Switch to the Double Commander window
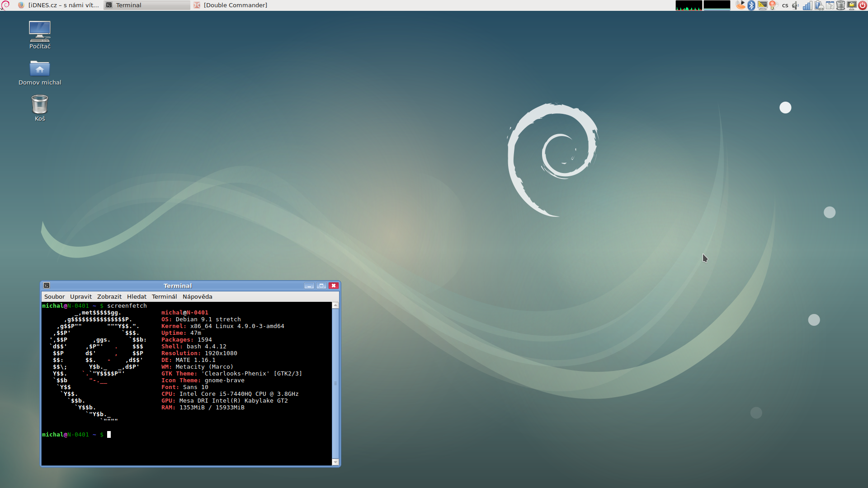Image resolution: width=868 pixels, height=488 pixels. pyautogui.click(x=235, y=5)
